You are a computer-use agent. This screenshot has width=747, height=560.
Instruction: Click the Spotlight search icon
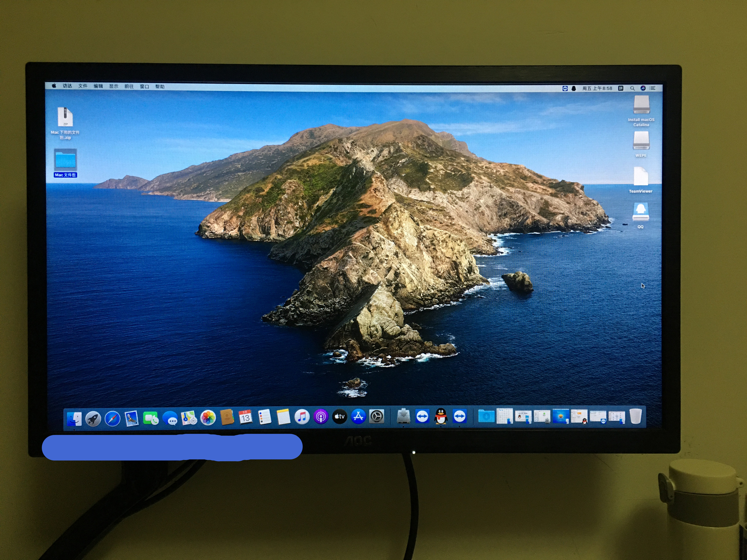tap(632, 88)
